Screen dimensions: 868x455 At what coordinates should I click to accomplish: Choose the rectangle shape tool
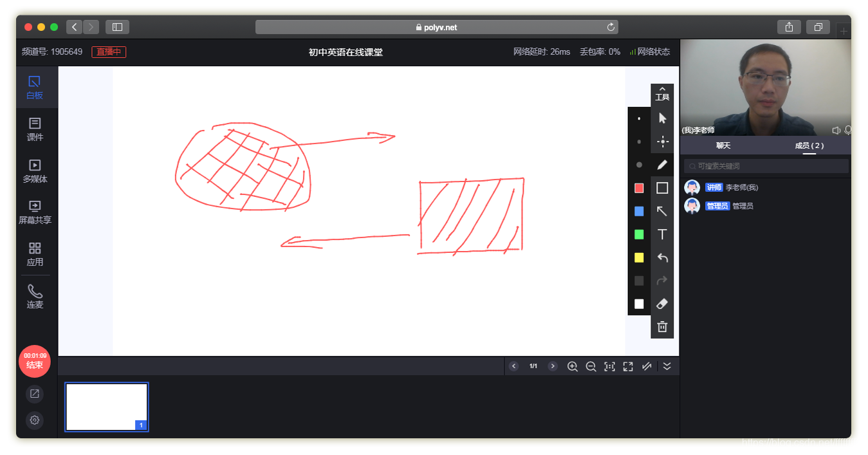662,188
